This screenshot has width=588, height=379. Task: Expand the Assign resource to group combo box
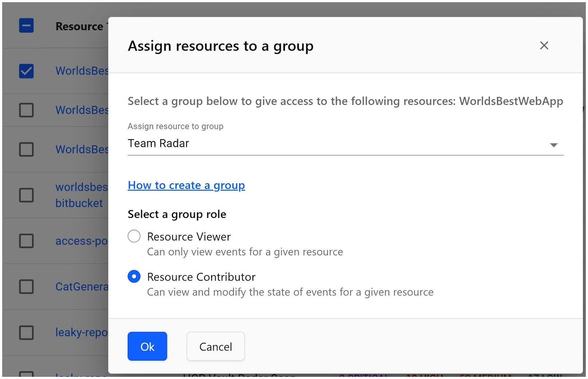(x=553, y=144)
